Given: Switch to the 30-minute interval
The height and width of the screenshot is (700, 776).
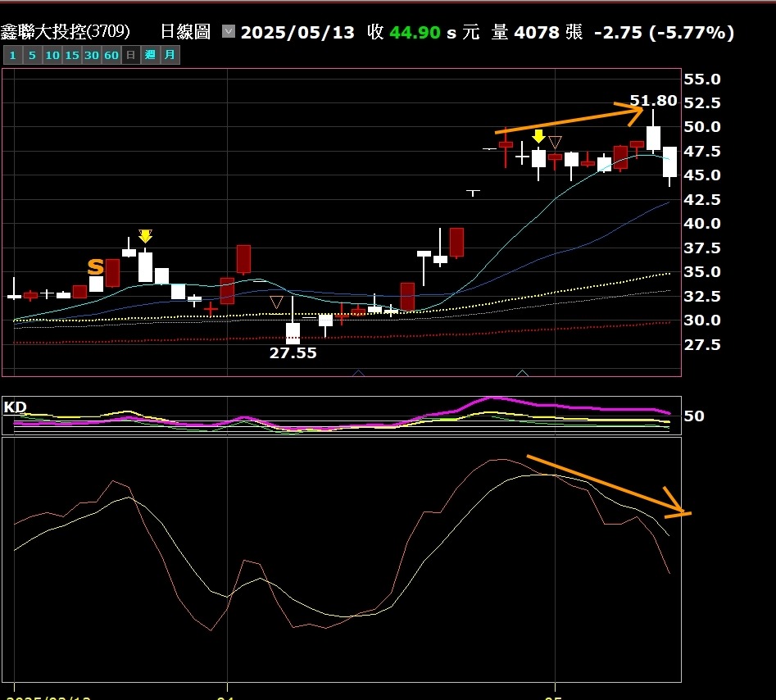Looking at the screenshot, I should pos(91,55).
